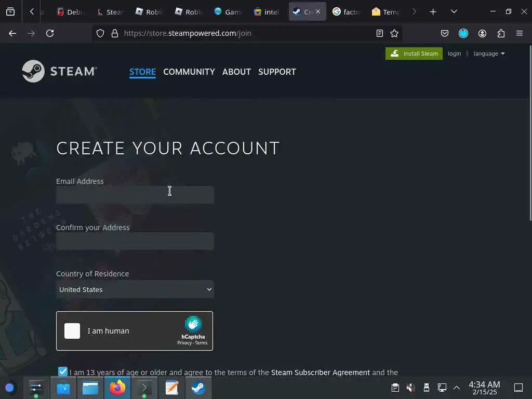Click the Firefox View icon at top-left

(x=10, y=12)
